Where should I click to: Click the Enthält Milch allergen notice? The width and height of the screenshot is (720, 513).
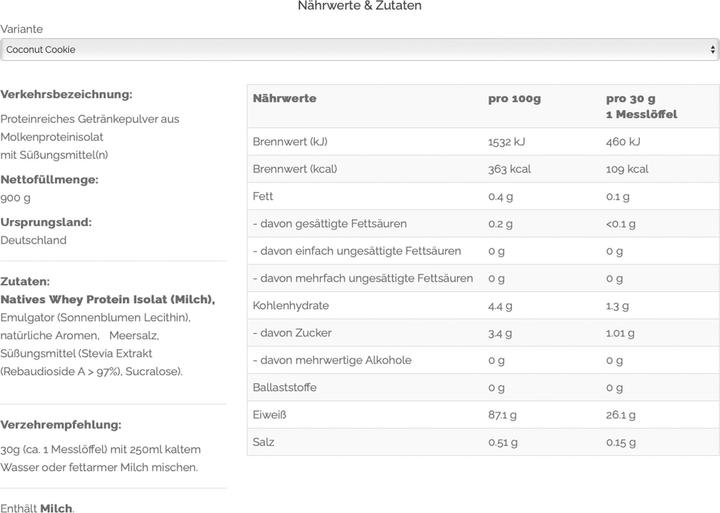pos(37,508)
